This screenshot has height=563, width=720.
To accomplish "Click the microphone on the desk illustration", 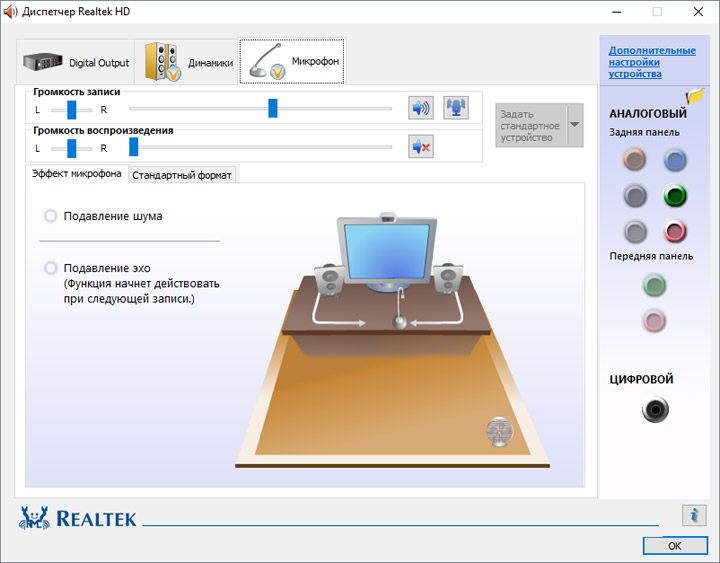I will click(x=400, y=310).
